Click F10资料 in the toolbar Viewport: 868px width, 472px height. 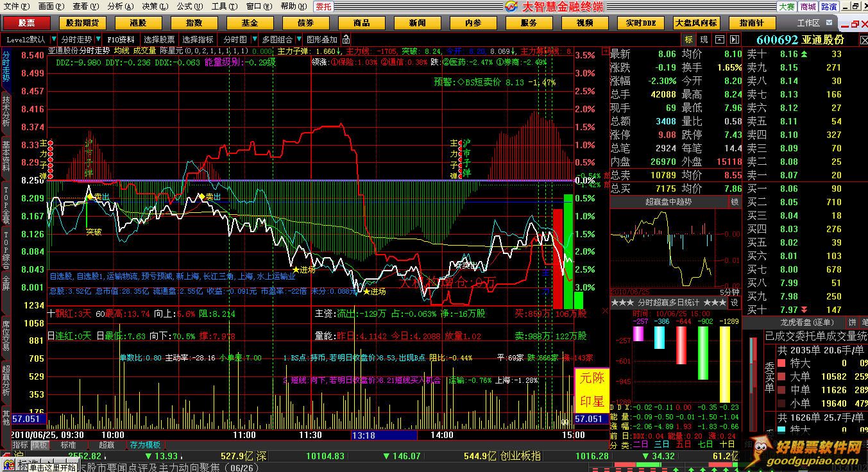pos(121,40)
